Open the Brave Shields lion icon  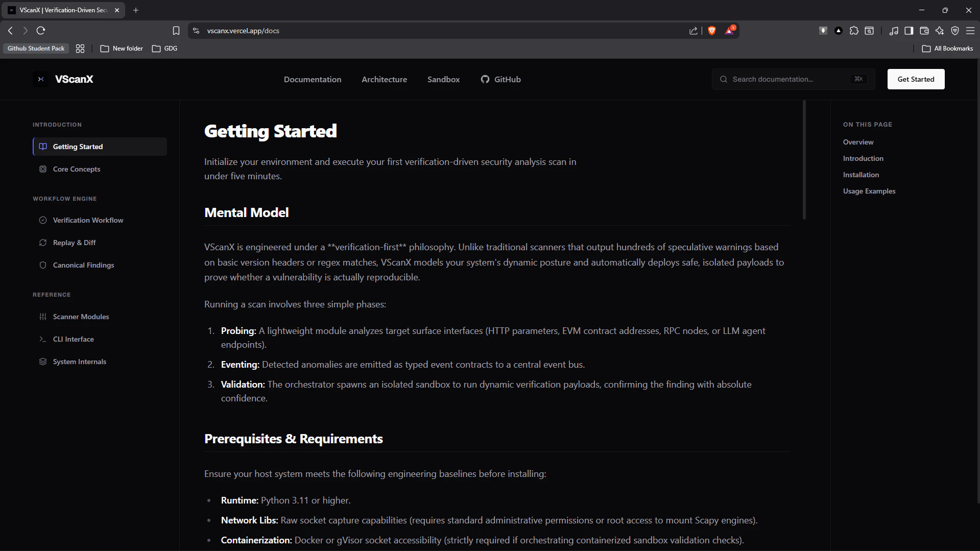point(711,31)
